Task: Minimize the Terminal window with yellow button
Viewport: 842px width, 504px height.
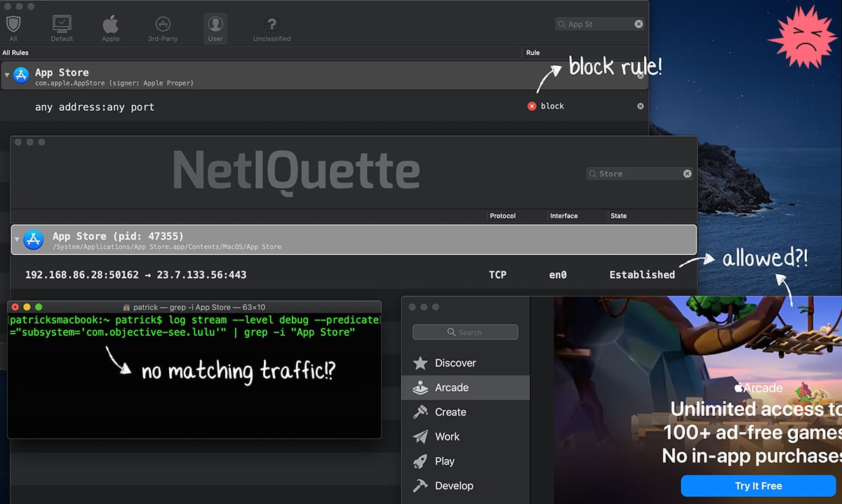Action: (x=27, y=307)
